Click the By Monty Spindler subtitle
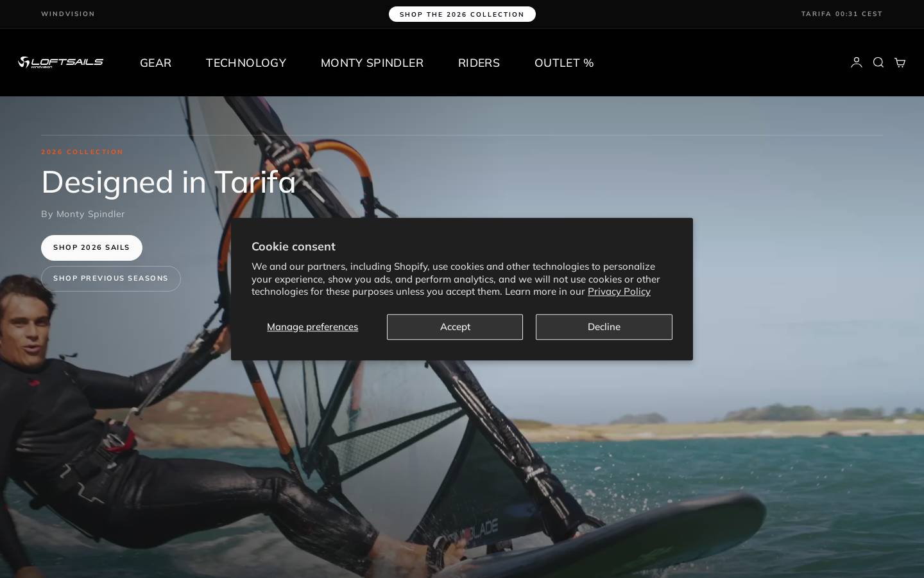Viewport: 924px width, 578px height. [x=83, y=214]
